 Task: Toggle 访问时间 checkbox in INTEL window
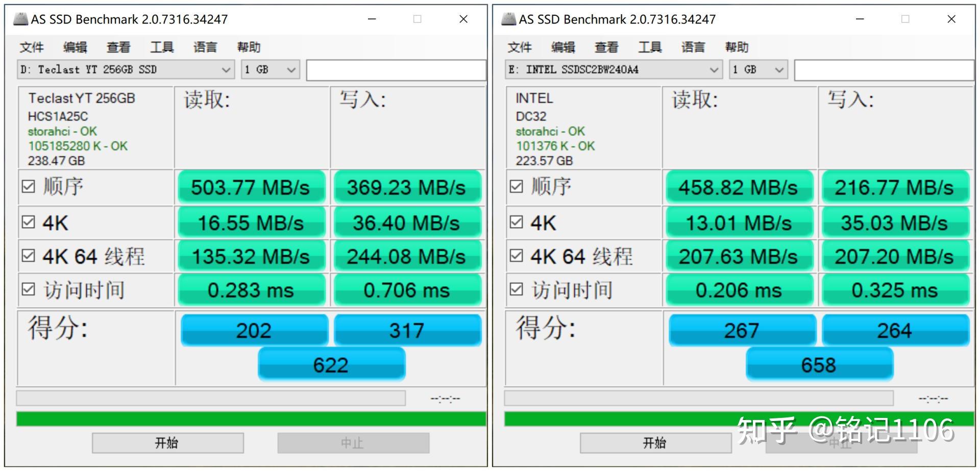(516, 290)
